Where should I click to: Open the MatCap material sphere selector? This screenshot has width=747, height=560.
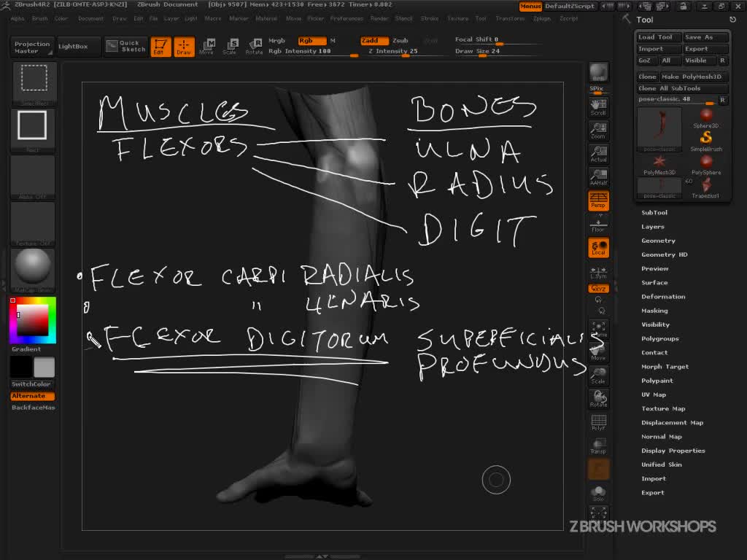tap(32, 270)
